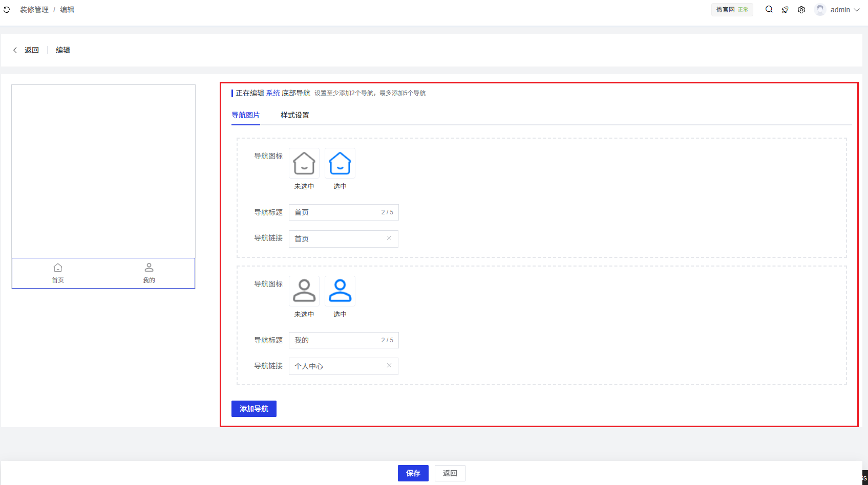Open the search magnifier icon
This screenshot has width=868, height=485.
(x=769, y=9)
